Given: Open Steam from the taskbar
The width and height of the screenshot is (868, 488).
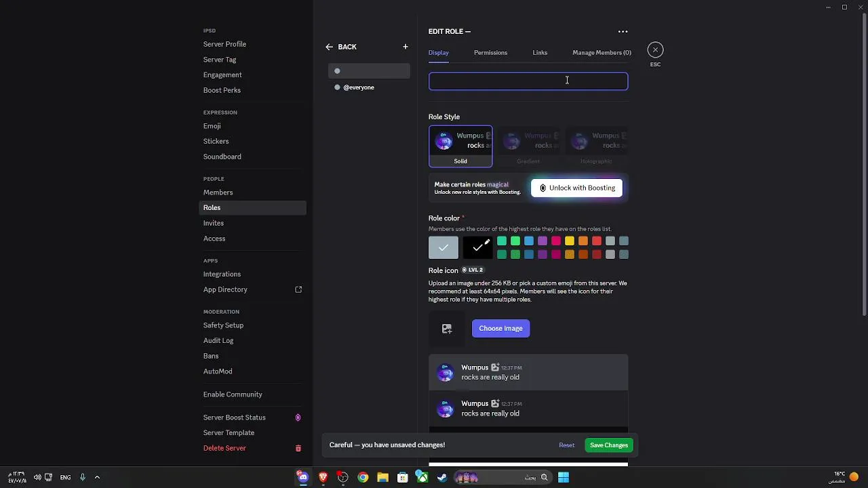Looking at the screenshot, I should click(x=442, y=477).
